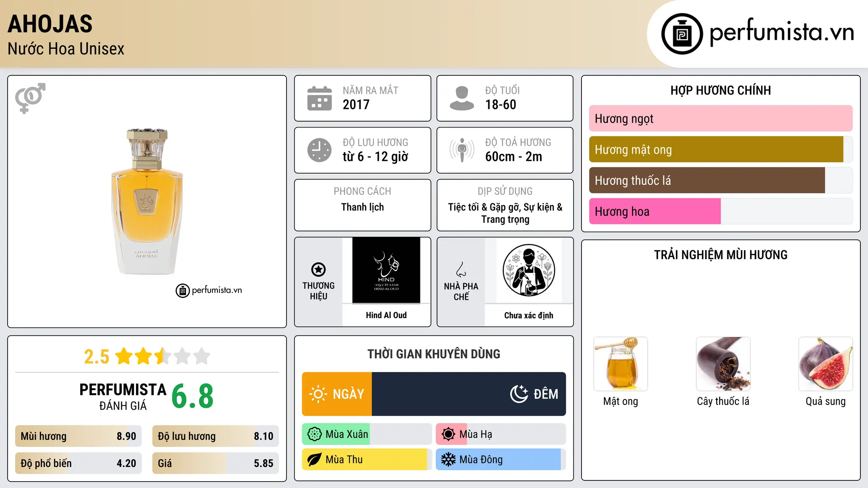Click the THỜI GIAN KHUYÊN DÙNG heading

coord(434,354)
